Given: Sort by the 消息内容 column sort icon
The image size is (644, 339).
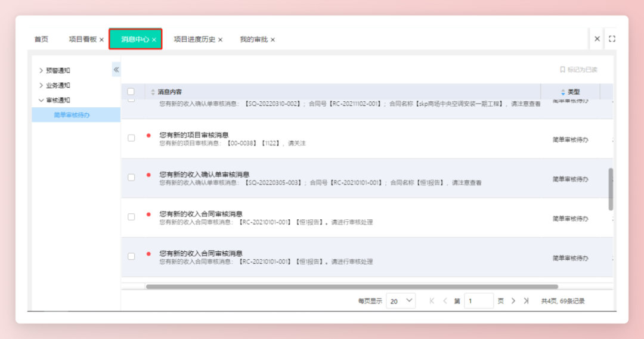Looking at the screenshot, I should tap(153, 92).
